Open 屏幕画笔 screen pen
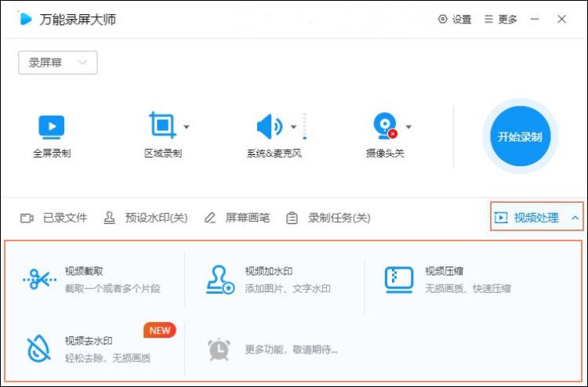This screenshot has width=588, height=387. 237,218
